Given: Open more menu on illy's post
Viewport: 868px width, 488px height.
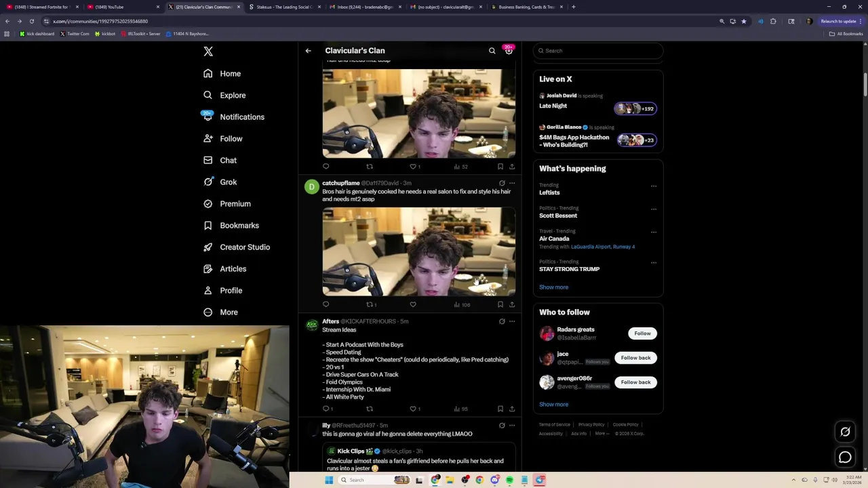Looking at the screenshot, I should [512, 425].
